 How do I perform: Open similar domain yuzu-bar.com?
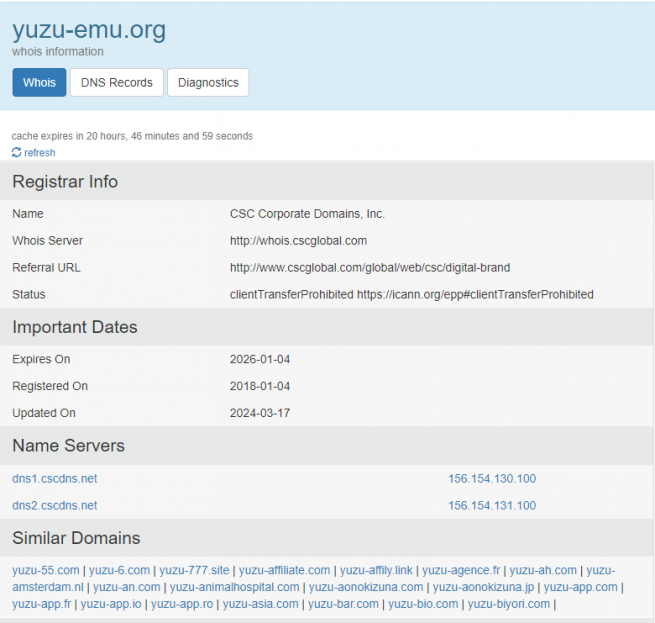tap(343, 604)
